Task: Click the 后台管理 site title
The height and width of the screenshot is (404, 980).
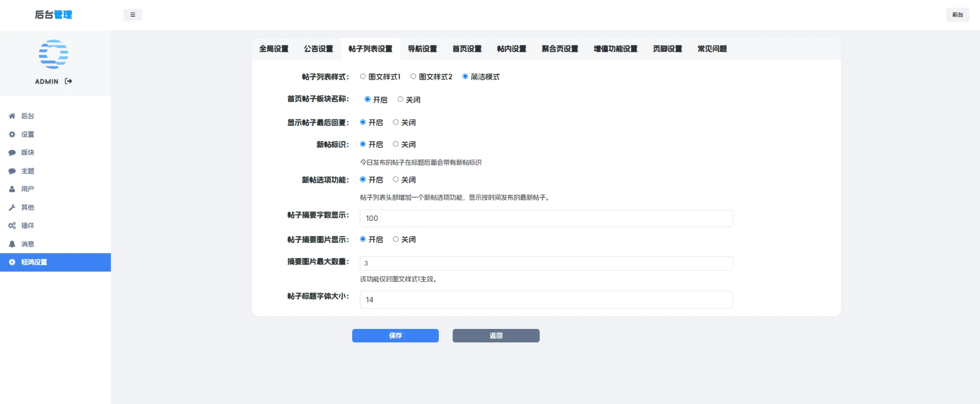Action: (53, 15)
